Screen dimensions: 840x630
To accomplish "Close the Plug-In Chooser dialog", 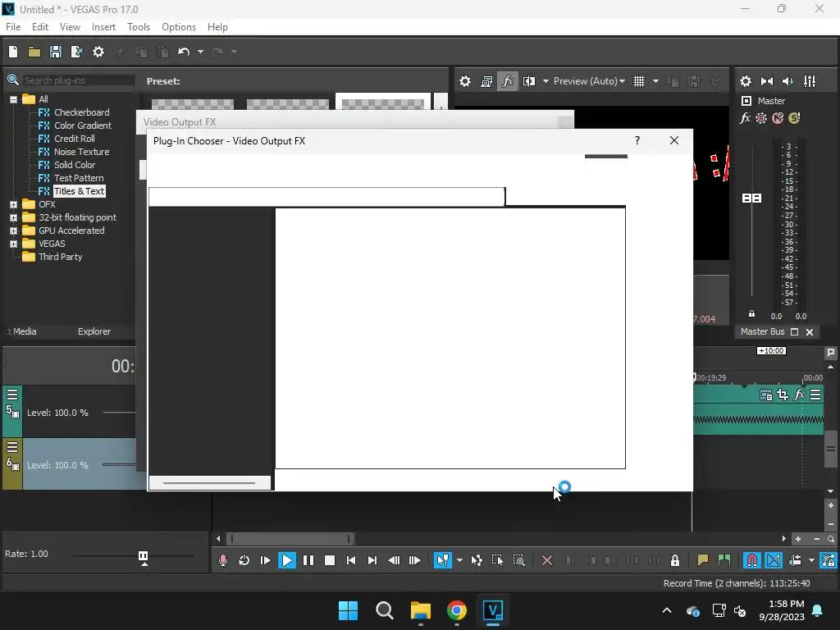I will point(674,140).
